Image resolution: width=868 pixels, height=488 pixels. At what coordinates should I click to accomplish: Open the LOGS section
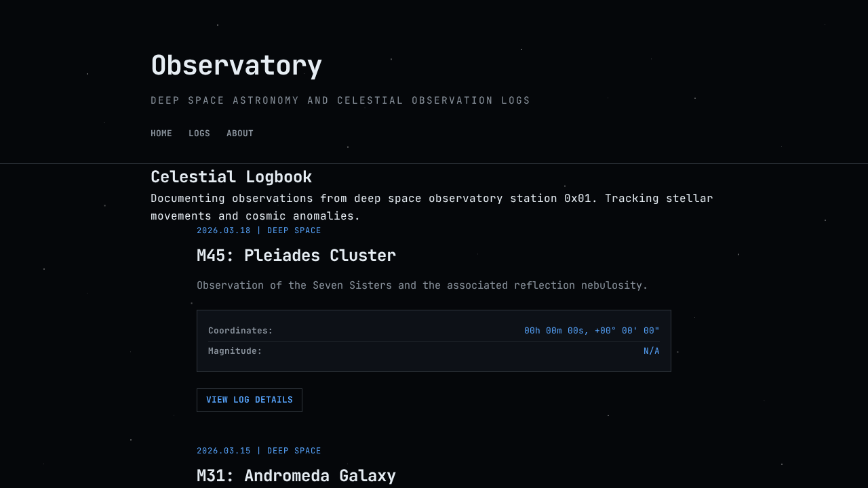click(199, 133)
